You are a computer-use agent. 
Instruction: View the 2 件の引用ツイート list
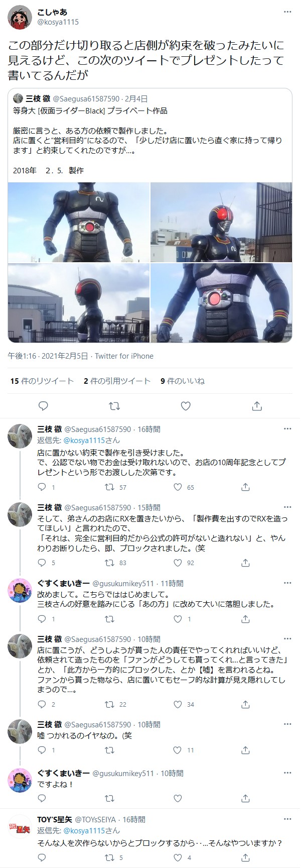(117, 381)
